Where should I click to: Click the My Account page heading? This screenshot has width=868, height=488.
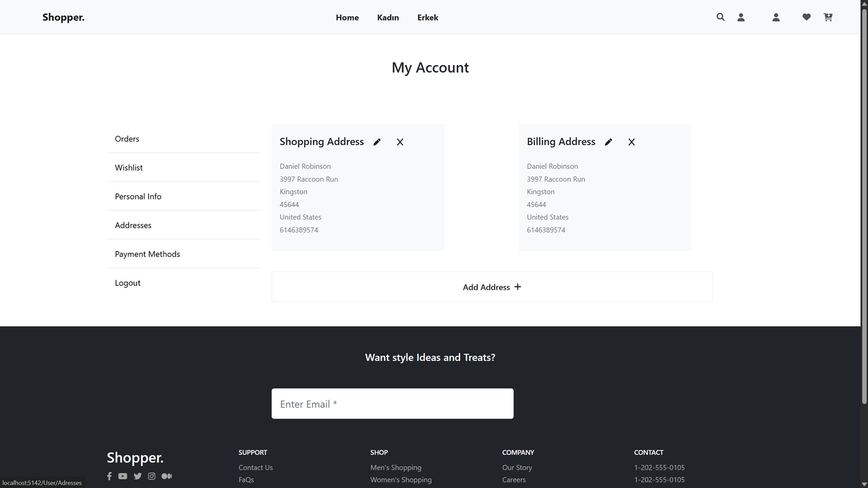(430, 68)
